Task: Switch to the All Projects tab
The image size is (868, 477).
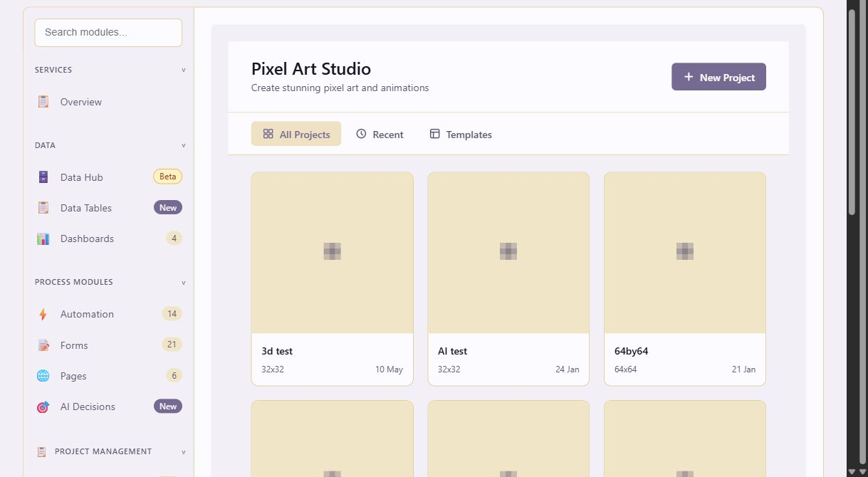Action: tap(296, 134)
